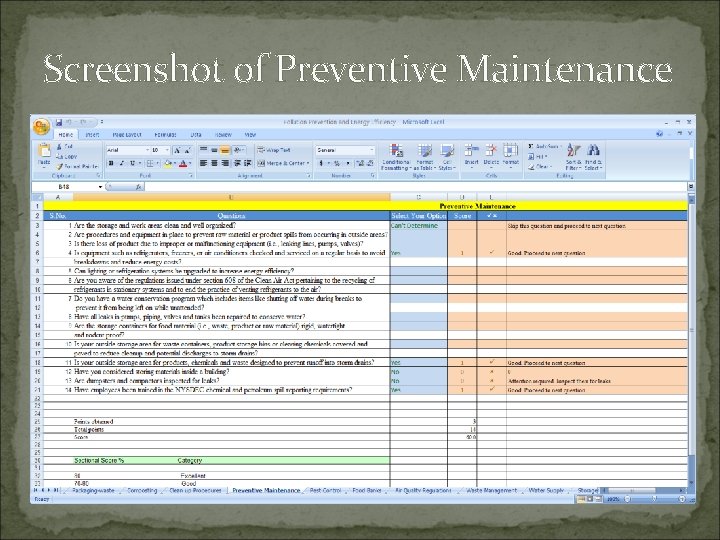720x540 pixels.
Task: Decrease font size with Shrink Font
Action: 188,150
